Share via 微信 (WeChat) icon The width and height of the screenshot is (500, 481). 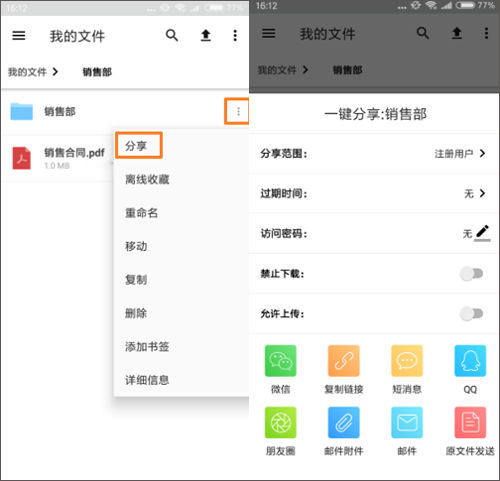pos(280,361)
